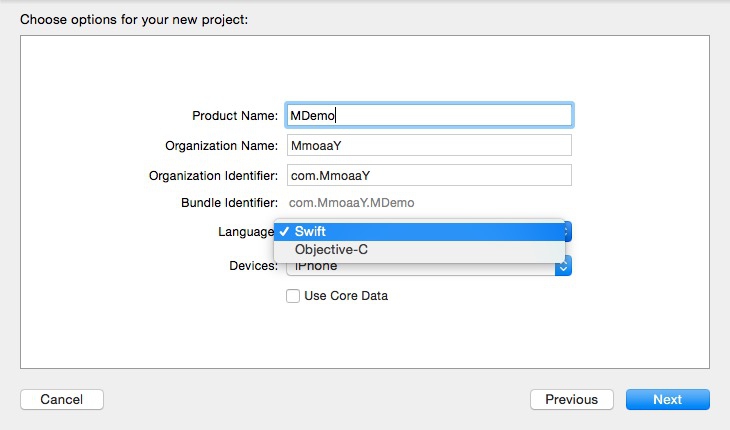This screenshot has width=730, height=430.
Task: Click the Bundle Identifier value com.MmoaaY.MDemo
Action: (x=351, y=203)
